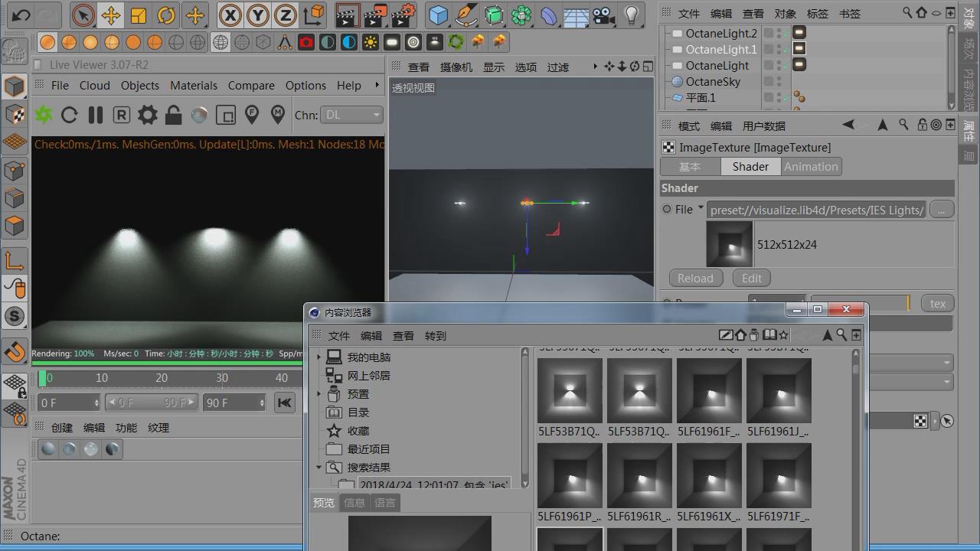Viewport: 980px width, 551px height.
Task: Activate the Rotate tool
Action: click(x=166, y=15)
